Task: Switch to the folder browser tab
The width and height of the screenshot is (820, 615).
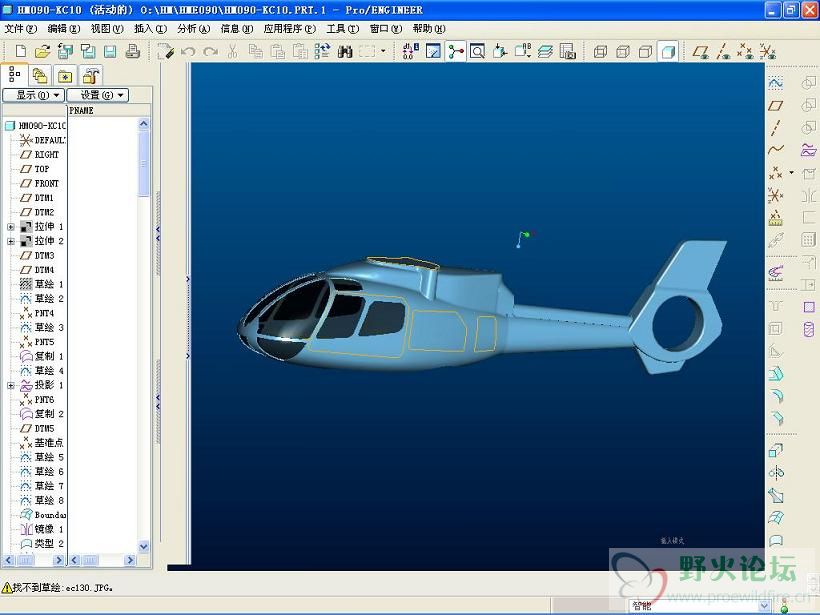Action: tap(40, 76)
